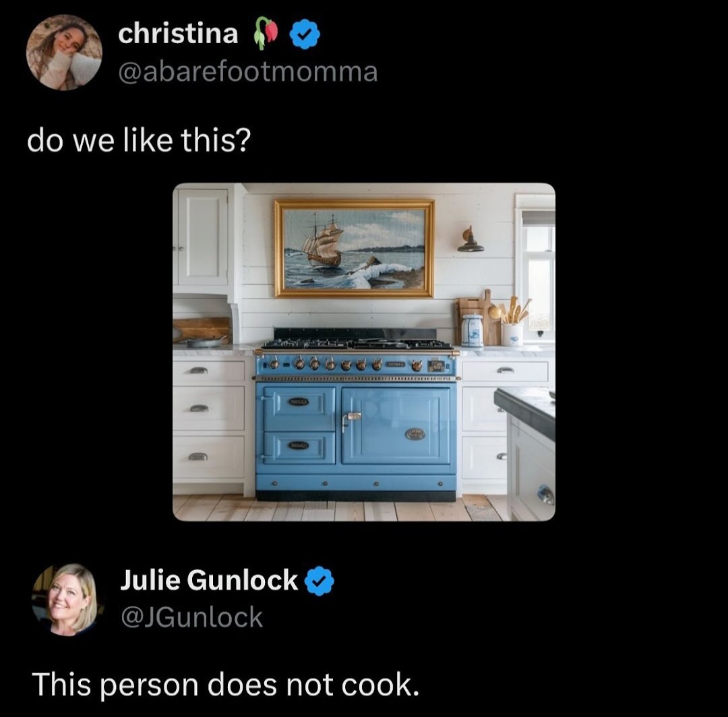The image size is (728, 717).
Task: Click christina's blue verified badge
Action: pyautogui.click(x=304, y=34)
